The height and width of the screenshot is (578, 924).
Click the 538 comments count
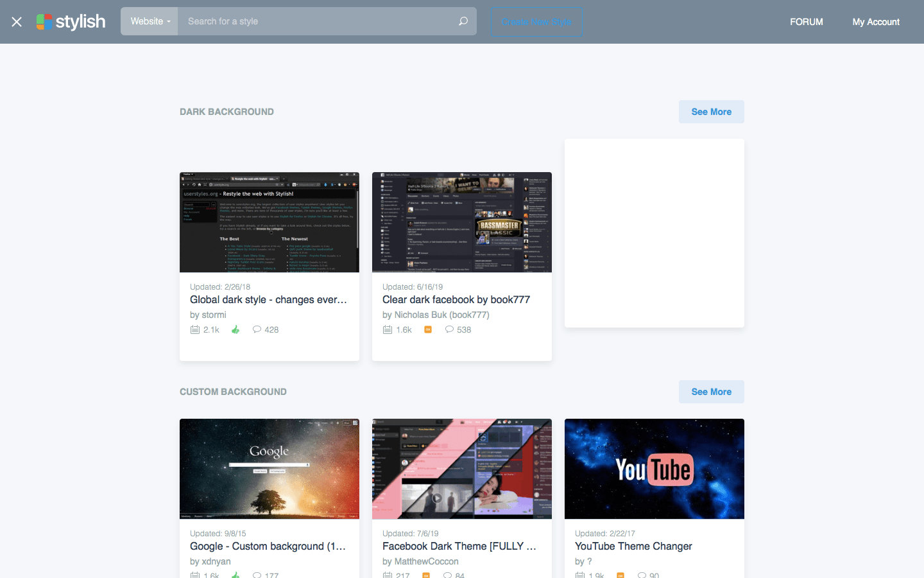(x=464, y=329)
